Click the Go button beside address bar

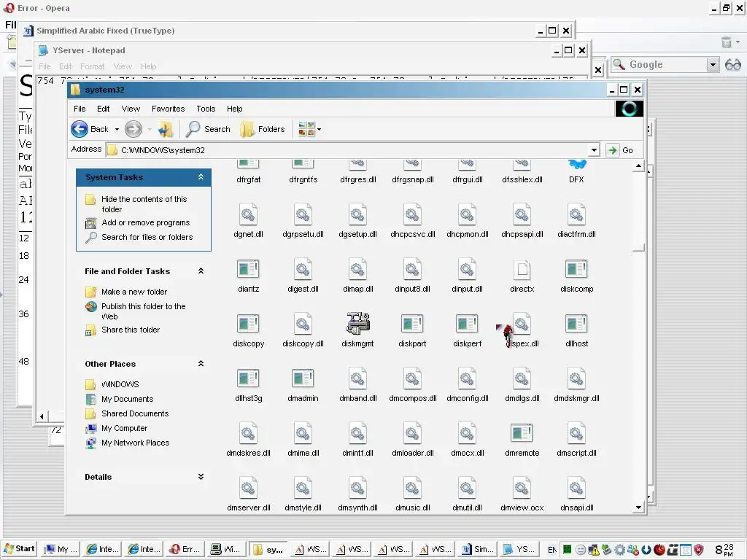coord(620,150)
